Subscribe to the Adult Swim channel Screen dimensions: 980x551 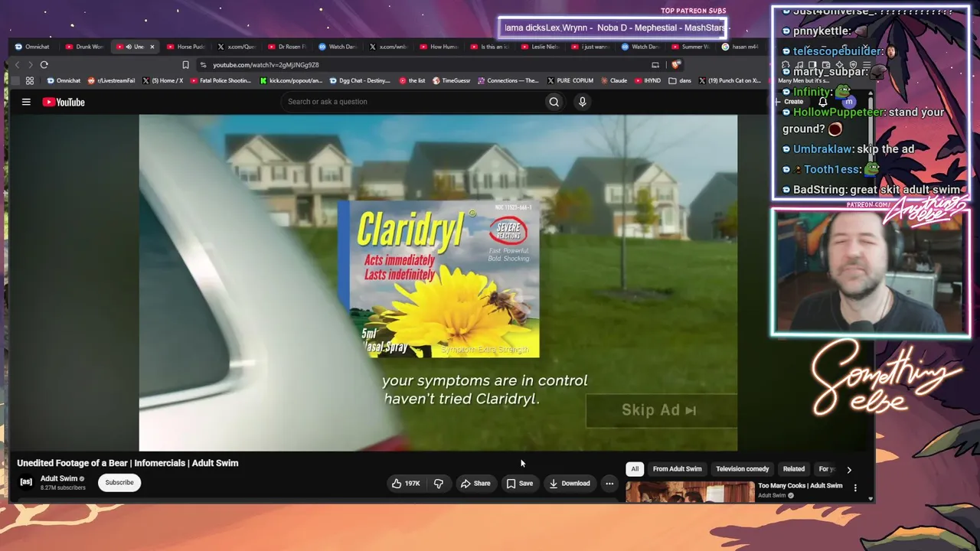click(x=119, y=483)
